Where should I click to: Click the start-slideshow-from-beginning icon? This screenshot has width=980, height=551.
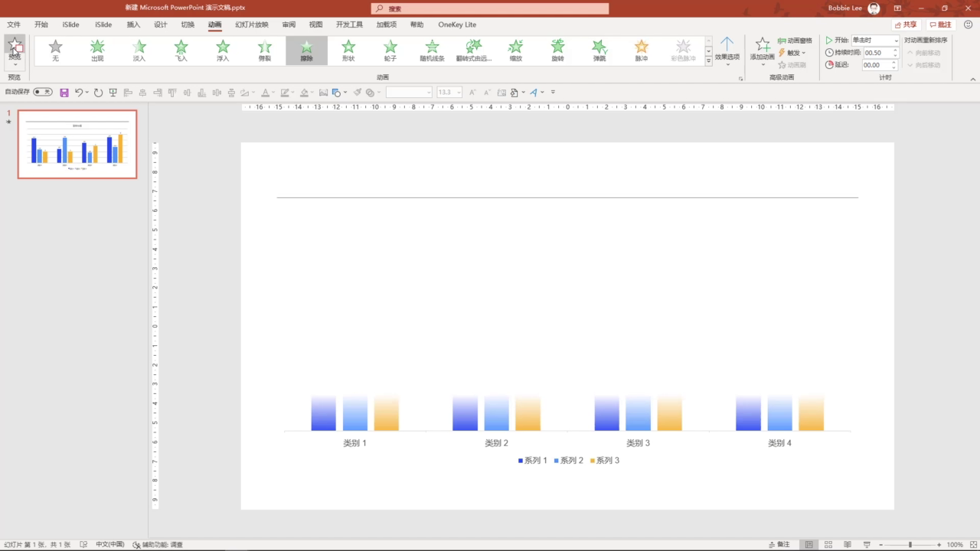click(x=113, y=93)
